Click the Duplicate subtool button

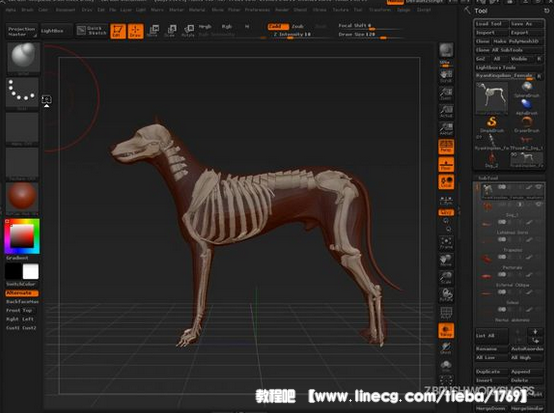491,372
